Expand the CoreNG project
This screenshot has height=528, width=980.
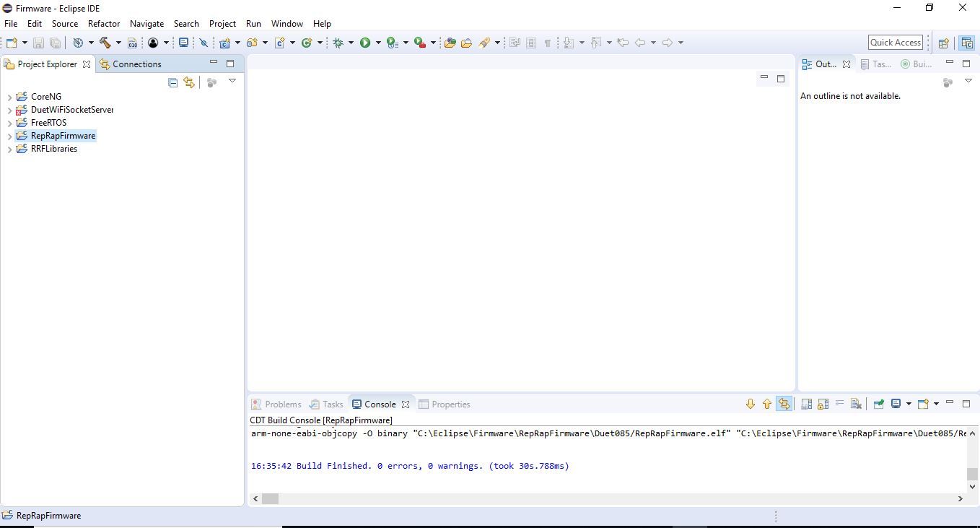pos(9,97)
